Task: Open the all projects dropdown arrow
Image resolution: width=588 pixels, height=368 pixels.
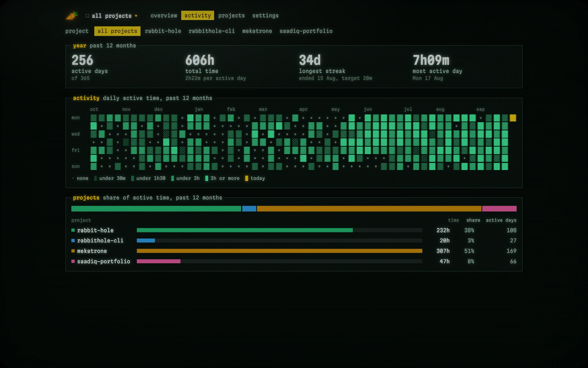Action: tap(136, 16)
